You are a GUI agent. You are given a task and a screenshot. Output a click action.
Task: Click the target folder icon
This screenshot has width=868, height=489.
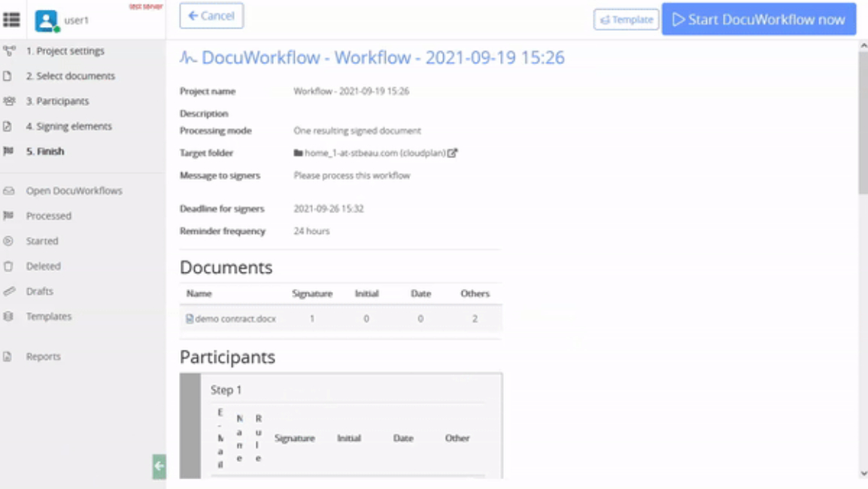pyautogui.click(x=298, y=153)
